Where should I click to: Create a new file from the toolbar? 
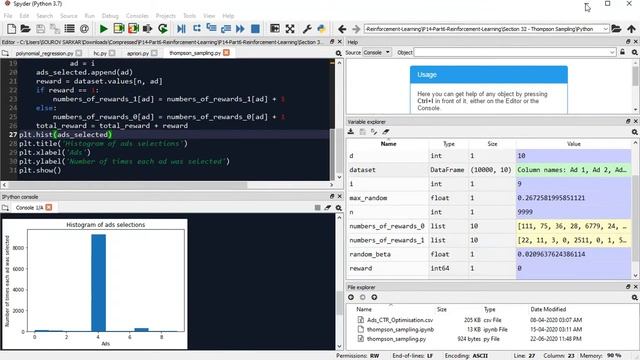click(x=11, y=29)
